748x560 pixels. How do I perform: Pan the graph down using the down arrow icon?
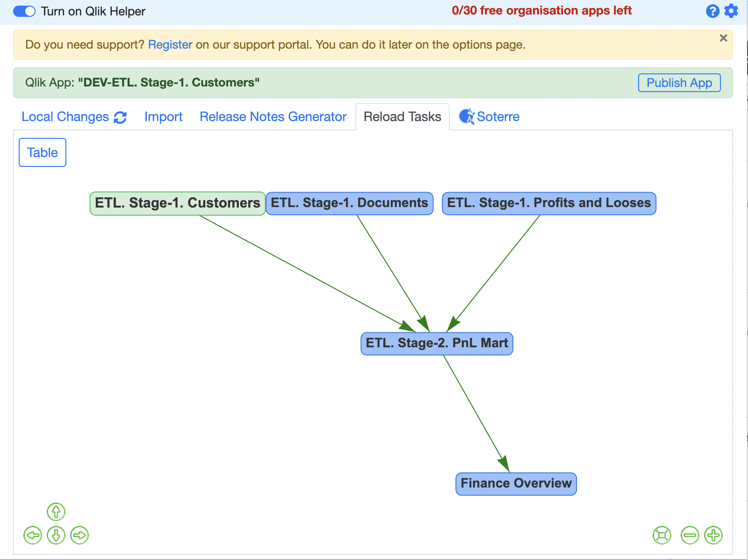[56, 535]
